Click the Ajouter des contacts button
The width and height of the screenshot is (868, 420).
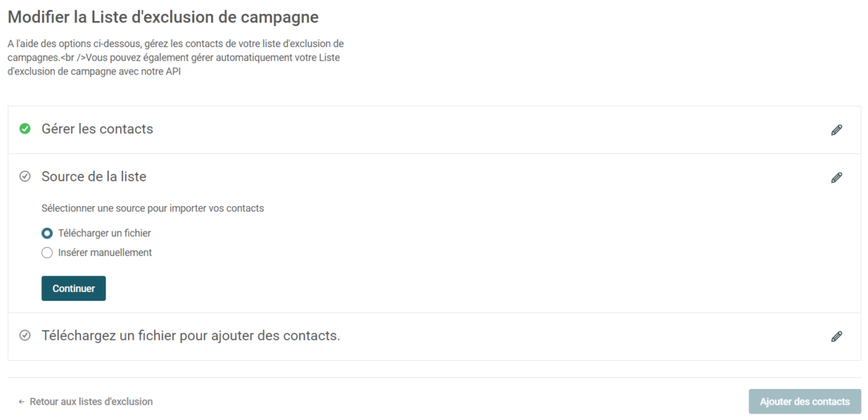click(x=804, y=402)
